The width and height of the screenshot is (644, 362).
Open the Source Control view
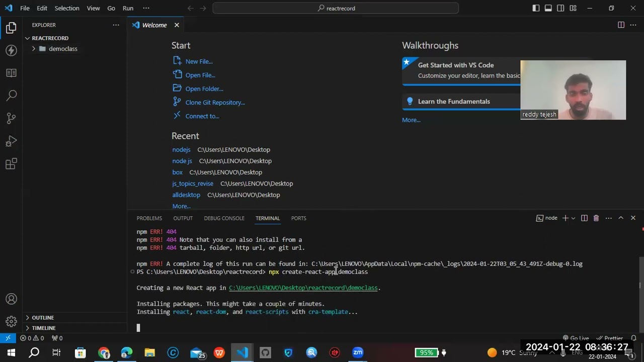[11, 118]
